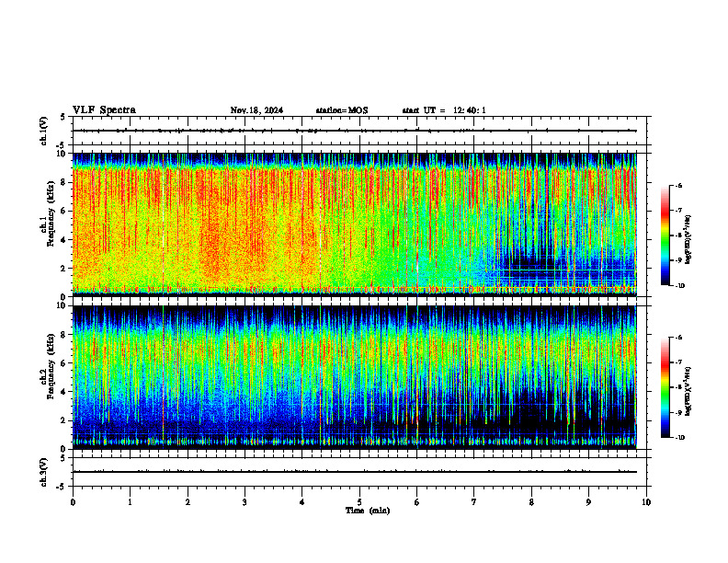The height and width of the screenshot is (563, 728).
Task: Click the "ch.1(V)" waveform axis label
Action: (x=44, y=131)
